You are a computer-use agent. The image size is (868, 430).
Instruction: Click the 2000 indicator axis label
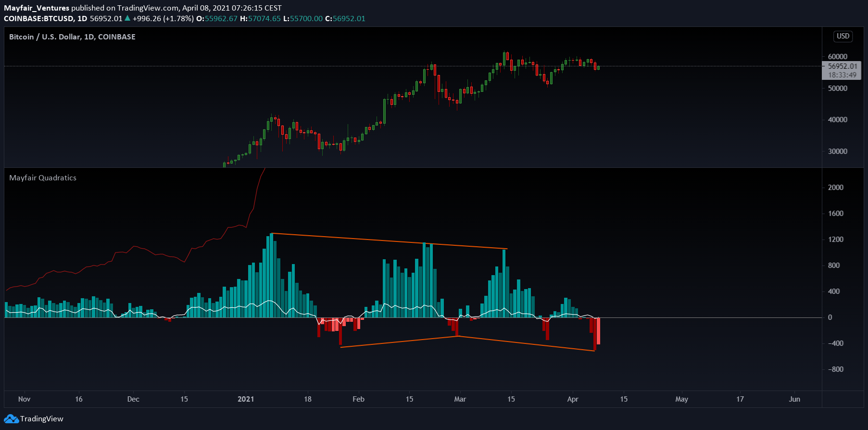[x=835, y=188]
